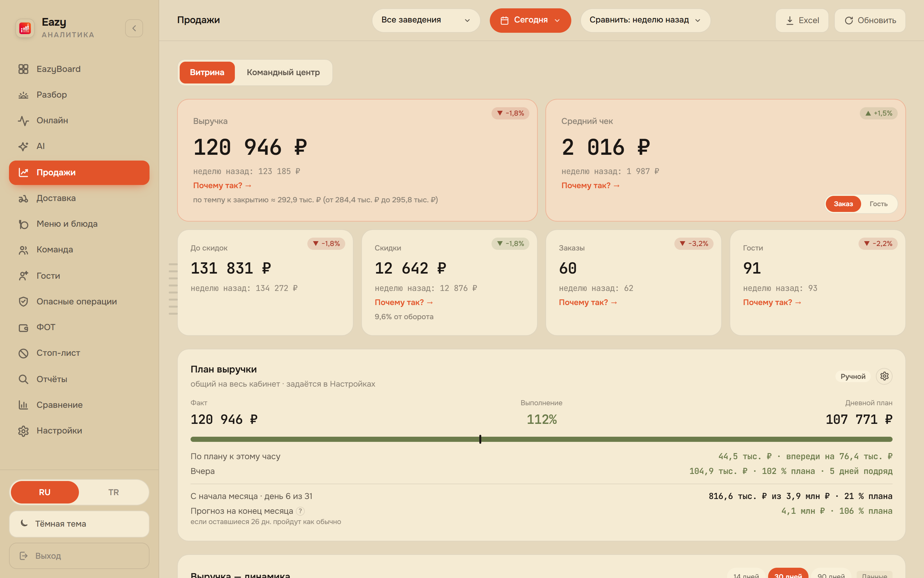Open Гости in the sidebar menu
Image resolution: width=924 pixels, height=578 pixels.
(79, 276)
